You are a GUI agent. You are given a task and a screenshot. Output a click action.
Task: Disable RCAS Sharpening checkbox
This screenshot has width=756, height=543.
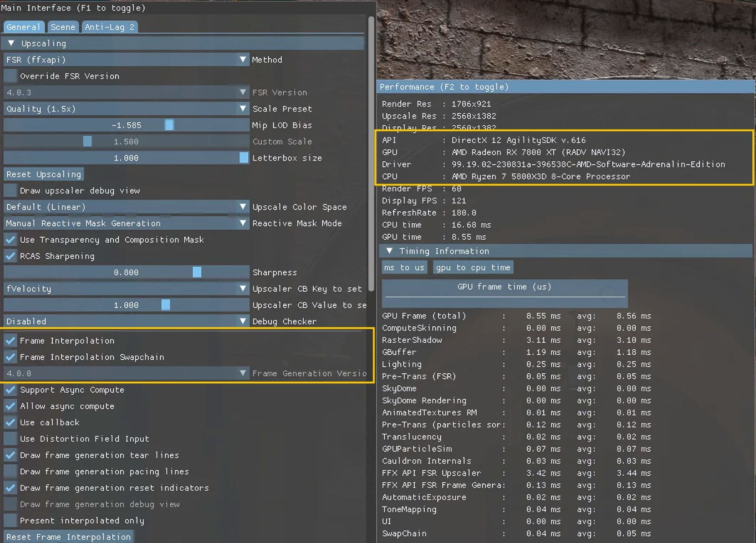10,256
